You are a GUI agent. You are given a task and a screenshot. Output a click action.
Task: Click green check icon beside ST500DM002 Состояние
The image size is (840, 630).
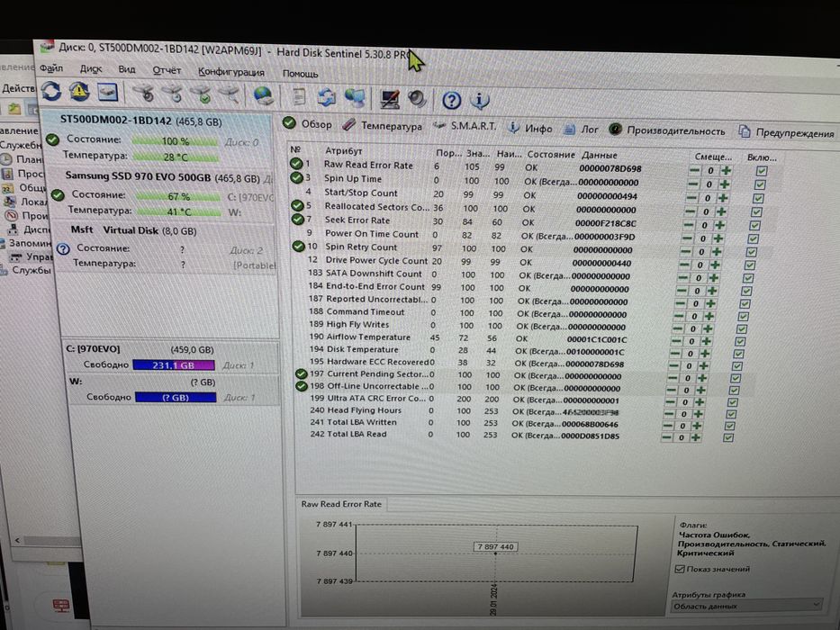pos(52,139)
